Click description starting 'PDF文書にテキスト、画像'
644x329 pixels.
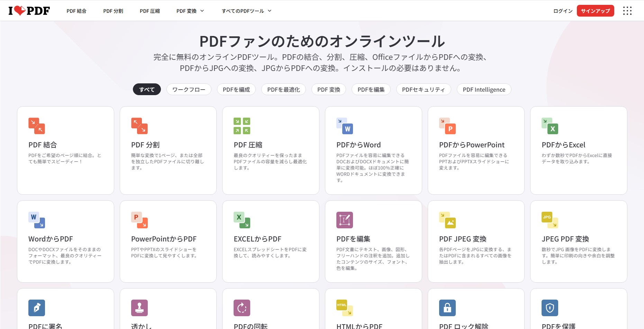(373, 259)
